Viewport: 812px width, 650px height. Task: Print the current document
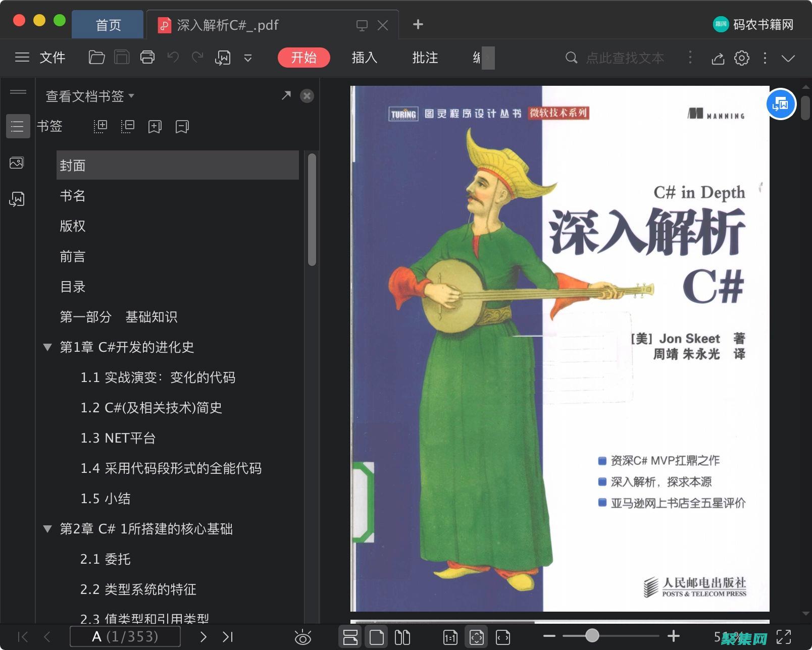pyautogui.click(x=147, y=58)
